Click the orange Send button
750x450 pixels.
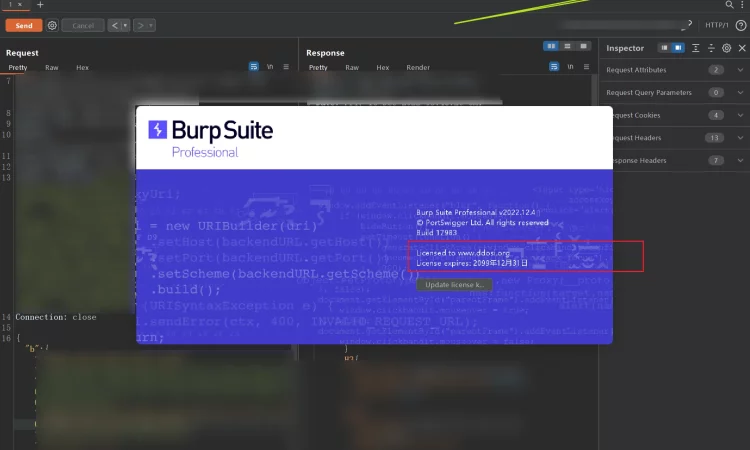pos(23,25)
